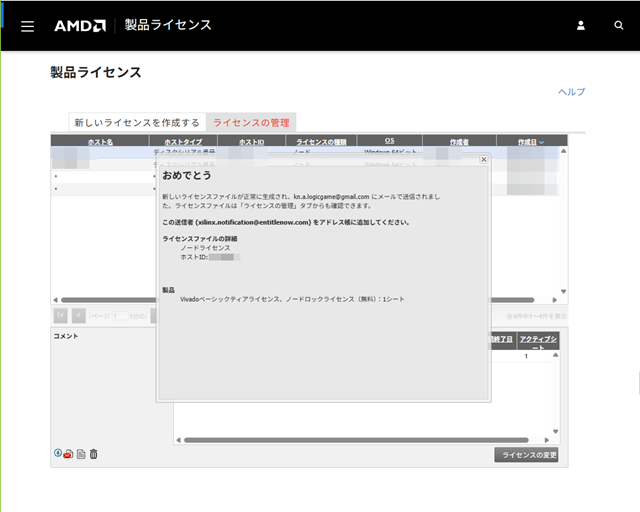Sort by OS column header

click(x=389, y=140)
